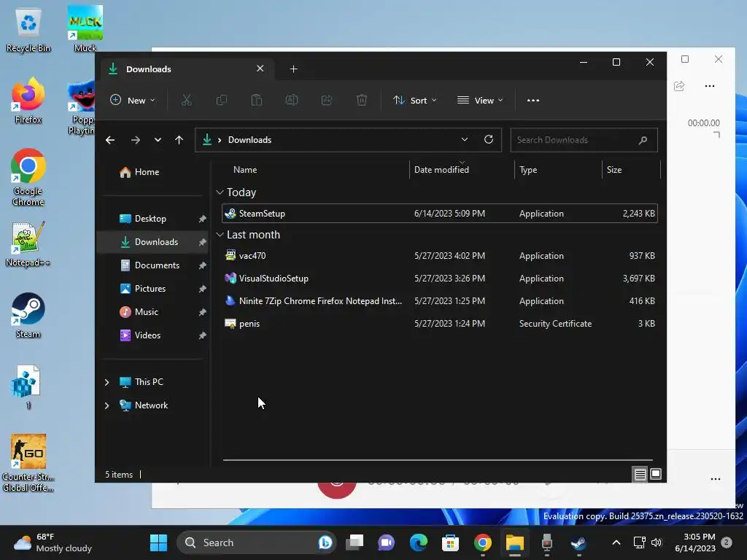The image size is (747, 560).
Task: Select the vac470 file
Action: coord(440,256)
